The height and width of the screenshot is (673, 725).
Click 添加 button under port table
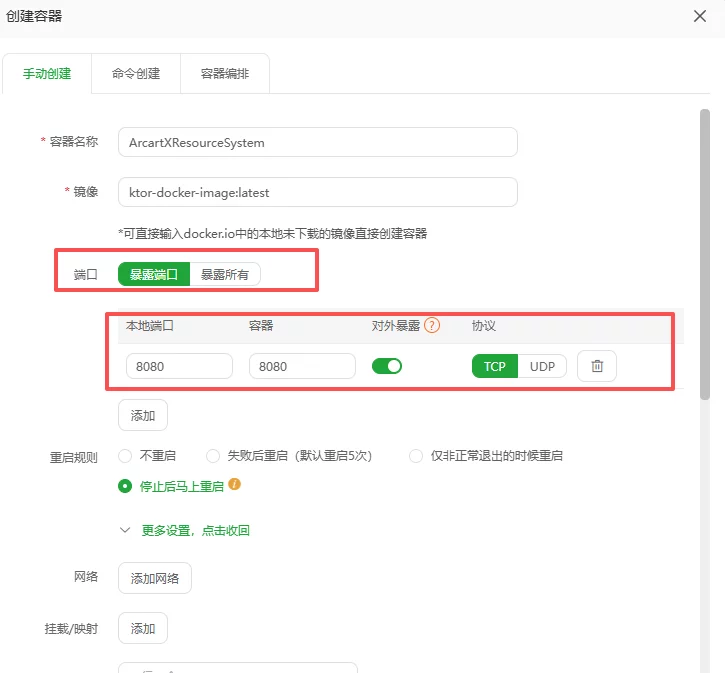click(143, 414)
